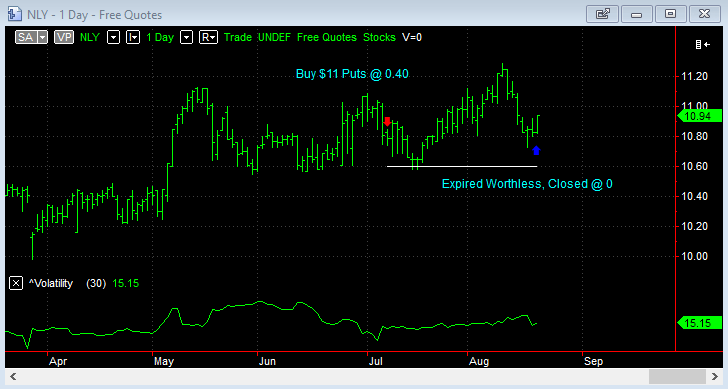Image resolution: width=728 pixels, height=389 pixels.
Task: Click the UNDEF account label
Action: [x=274, y=37]
